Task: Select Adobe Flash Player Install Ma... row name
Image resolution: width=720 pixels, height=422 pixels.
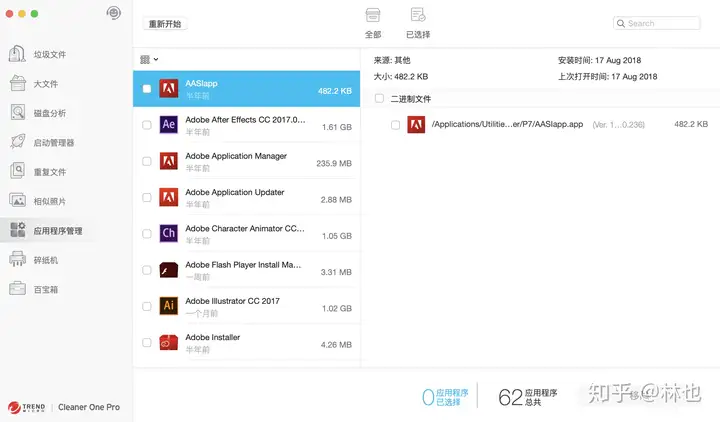Action: point(243,265)
